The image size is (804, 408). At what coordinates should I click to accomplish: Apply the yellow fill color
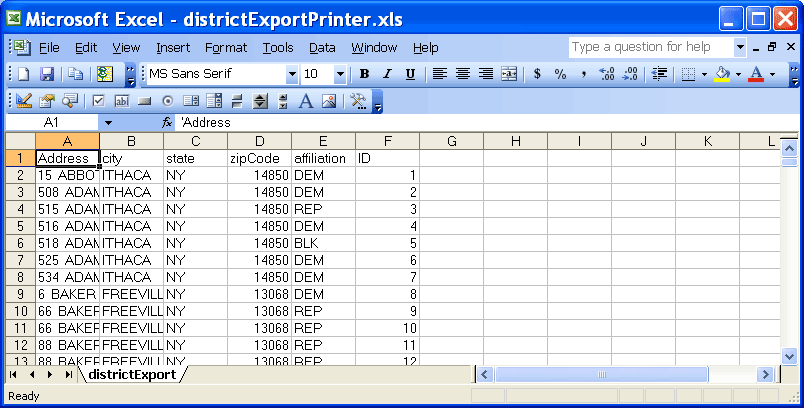(x=722, y=74)
